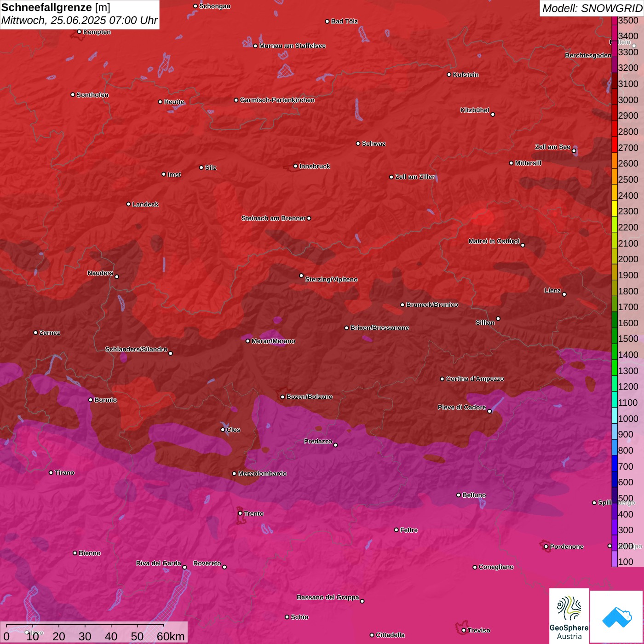Click the "Landeck" city label
The height and width of the screenshot is (644, 644).
[x=145, y=204]
